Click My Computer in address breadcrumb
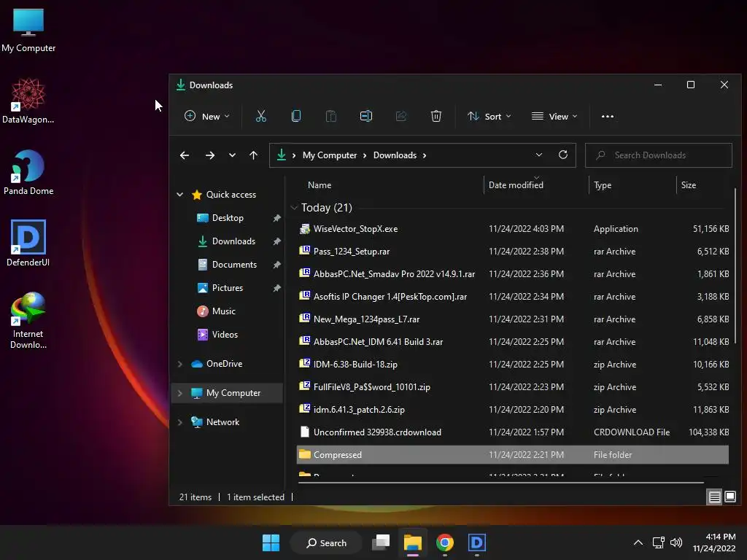 pyautogui.click(x=329, y=155)
